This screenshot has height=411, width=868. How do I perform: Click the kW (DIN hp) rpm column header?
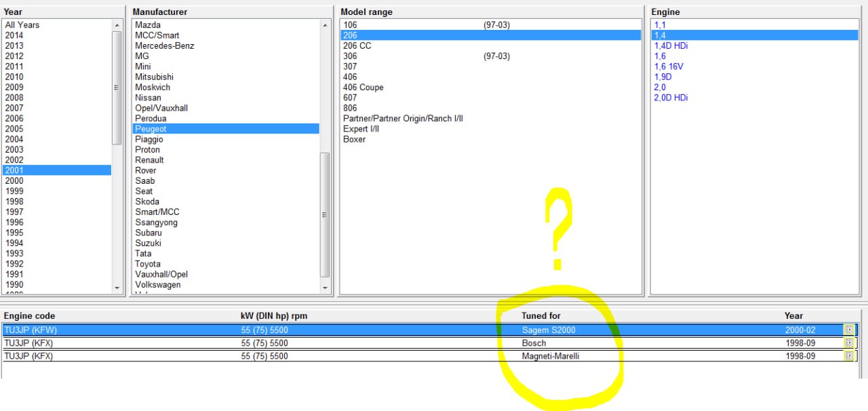274,315
